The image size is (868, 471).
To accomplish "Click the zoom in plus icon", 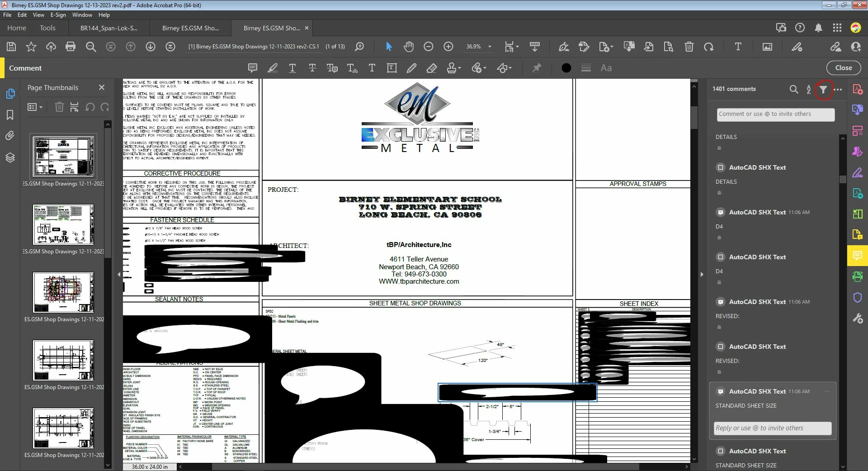I will [x=448, y=47].
